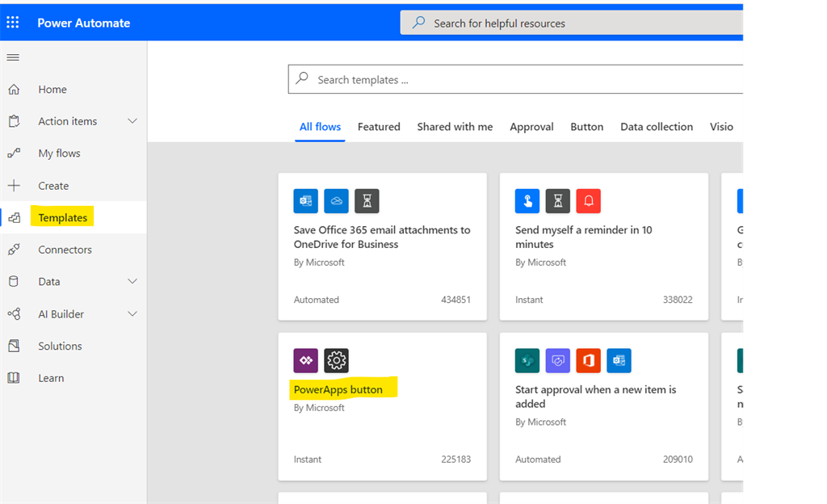The width and height of the screenshot is (827, 504).
Task: Click the hourglass icon on Save attachments card
Action: (367, 201)
